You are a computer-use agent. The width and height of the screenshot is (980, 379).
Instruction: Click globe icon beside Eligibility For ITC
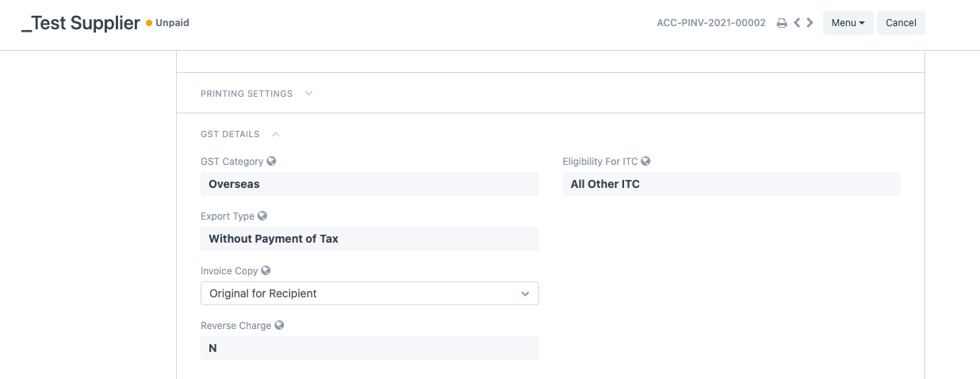coord(645,161)
